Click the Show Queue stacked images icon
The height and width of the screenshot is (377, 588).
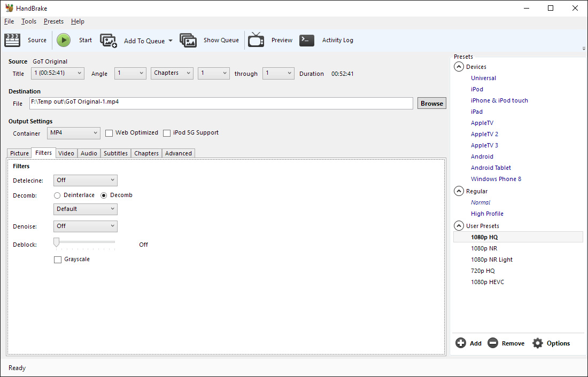pos(188,41)
